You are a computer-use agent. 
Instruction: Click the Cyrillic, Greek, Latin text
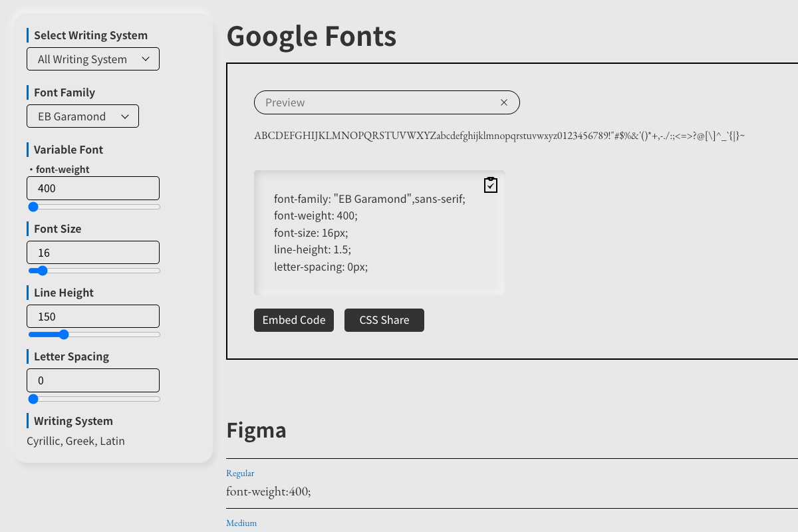[76, 441]
